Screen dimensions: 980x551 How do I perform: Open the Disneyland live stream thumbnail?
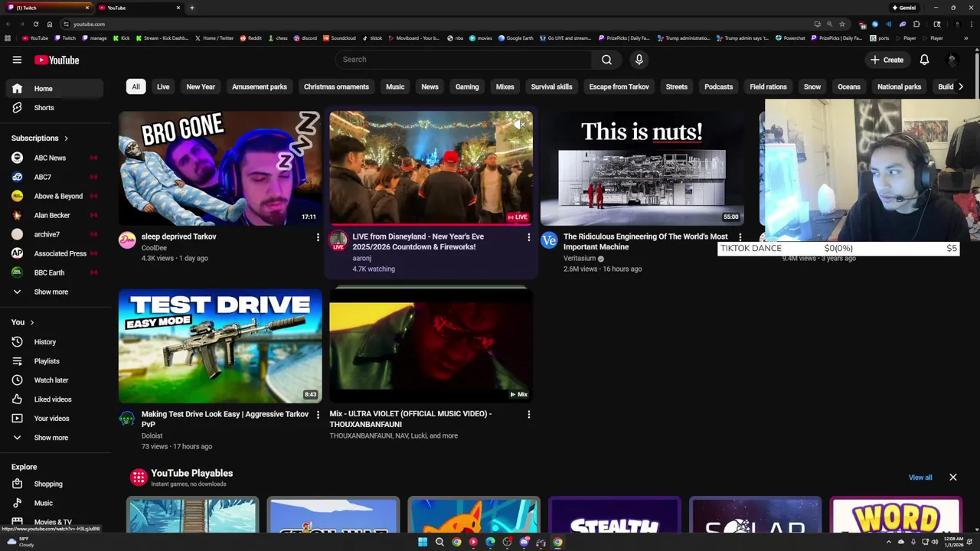(x=431, y=168)
